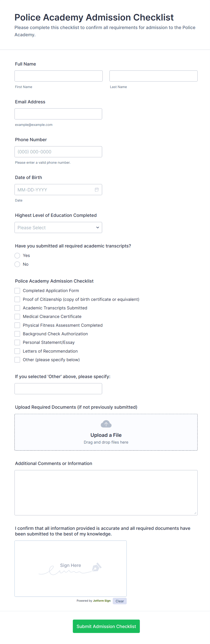Click the cloud upload icon
210x644 pixels.
tap(106, 424)
